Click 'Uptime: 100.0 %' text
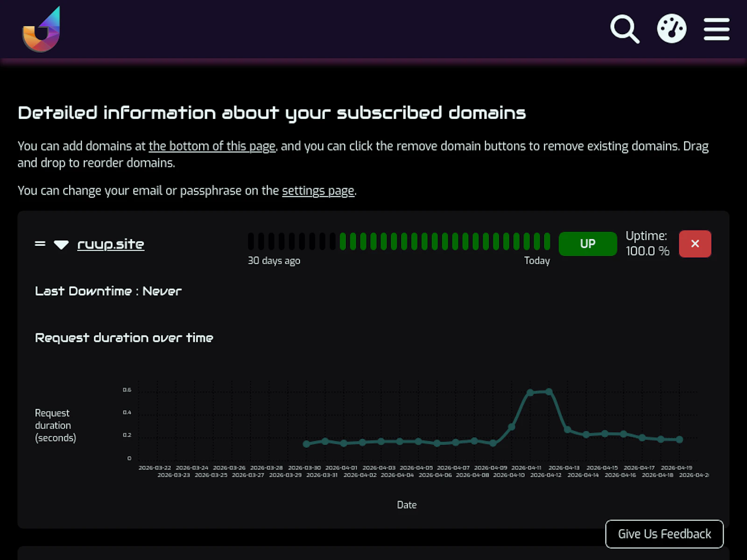747x560 pixels. point(647,244)
